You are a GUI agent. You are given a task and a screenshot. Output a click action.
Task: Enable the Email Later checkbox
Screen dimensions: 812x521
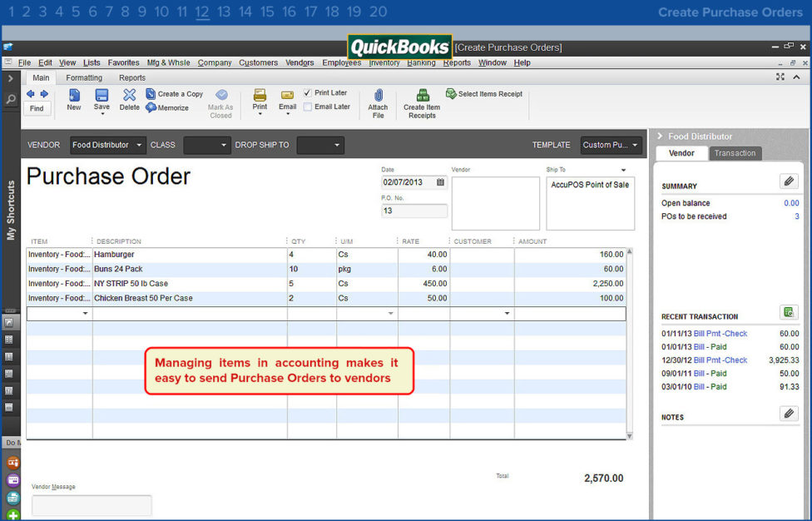(x=308, y=107)
